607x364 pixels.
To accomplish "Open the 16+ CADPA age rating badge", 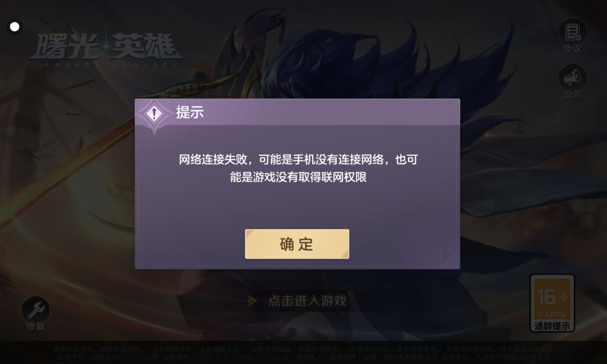I will point(552,303).
